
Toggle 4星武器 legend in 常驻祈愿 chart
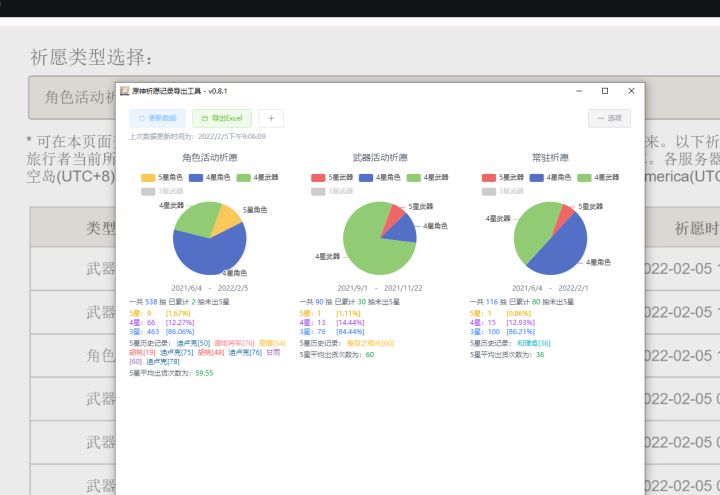pyautogui.click(x=598, y=177)
